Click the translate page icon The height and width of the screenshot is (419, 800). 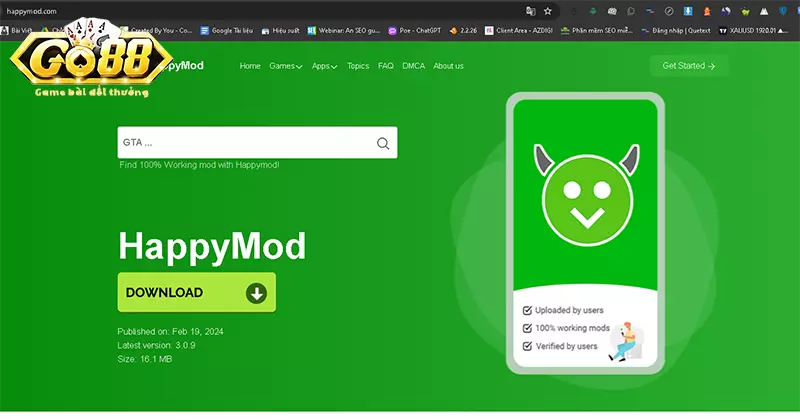(531, 11)
